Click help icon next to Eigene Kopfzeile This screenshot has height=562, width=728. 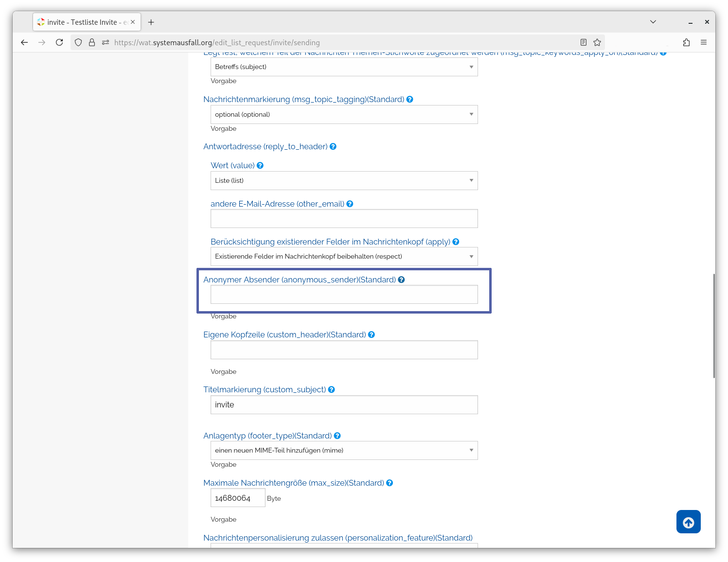point(372,334)
